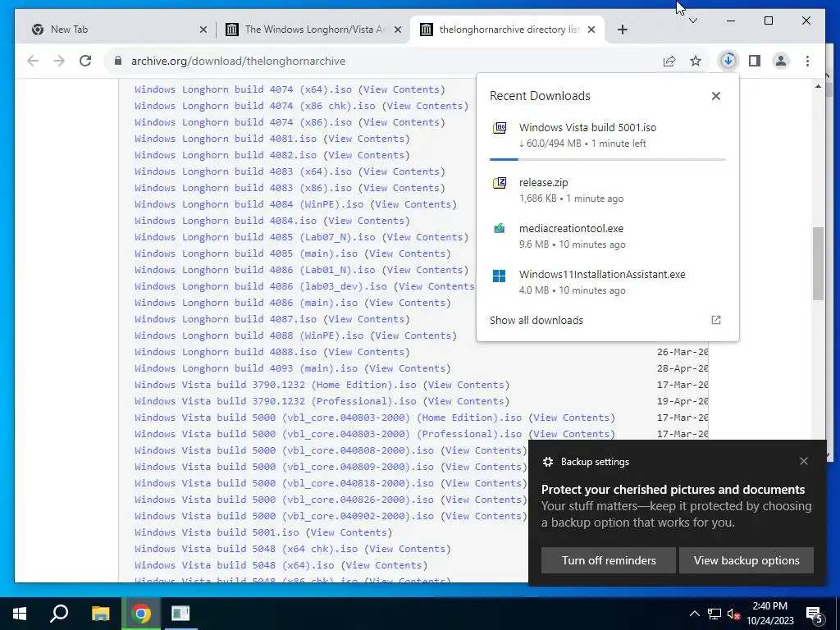The width and height of the screenshot is (840, 630).
Task: Open Longhorn build 4086 (lab03_dev).iso link
Action: click(x=260, y=286)
